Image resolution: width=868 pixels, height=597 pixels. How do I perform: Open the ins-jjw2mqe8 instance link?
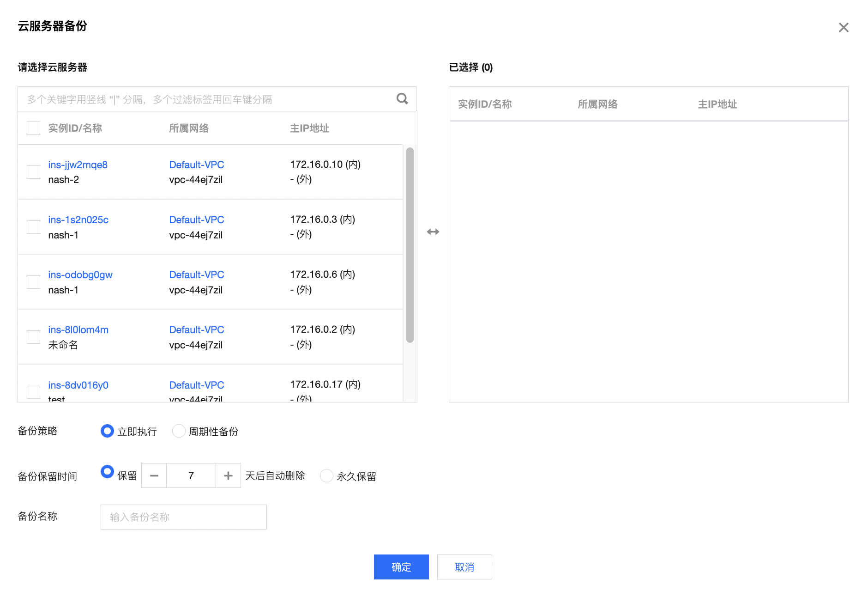[x=78, y=164]
